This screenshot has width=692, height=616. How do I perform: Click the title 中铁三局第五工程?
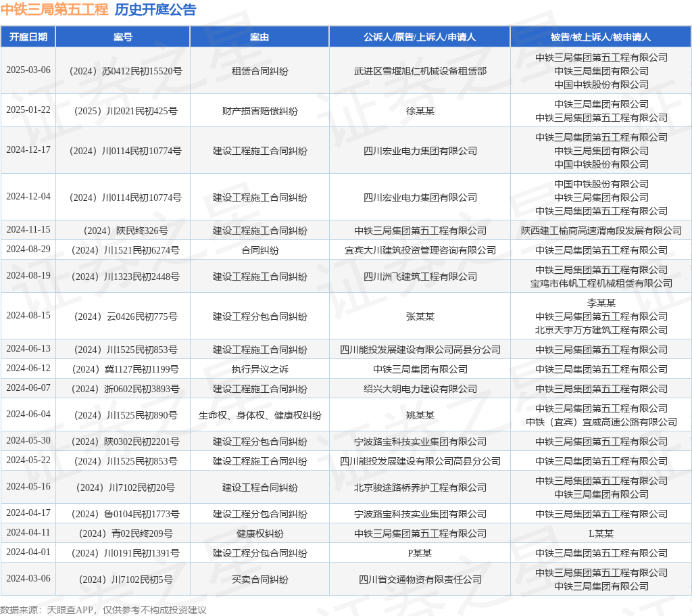coord(54,9)
